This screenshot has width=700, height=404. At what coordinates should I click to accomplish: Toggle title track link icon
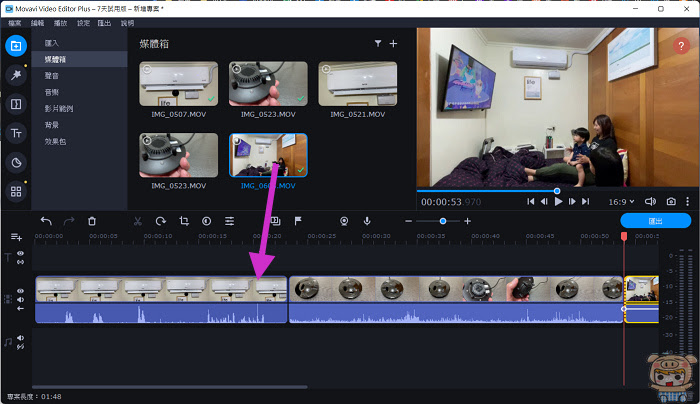21,262
